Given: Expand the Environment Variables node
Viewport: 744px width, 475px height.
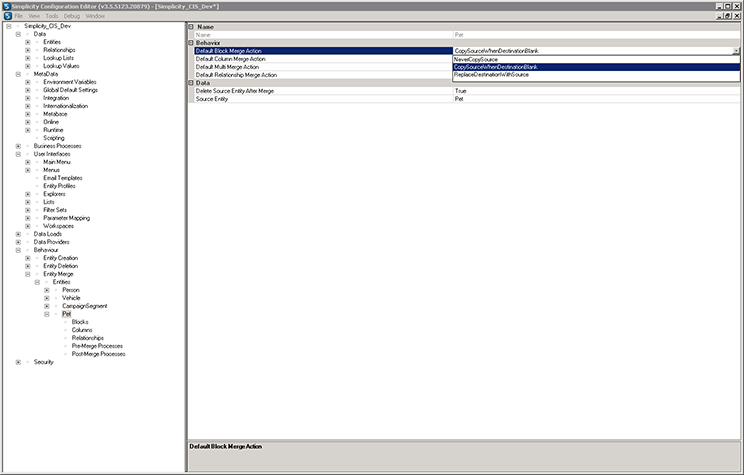Looking at the screenshot, I should [28, 82].
